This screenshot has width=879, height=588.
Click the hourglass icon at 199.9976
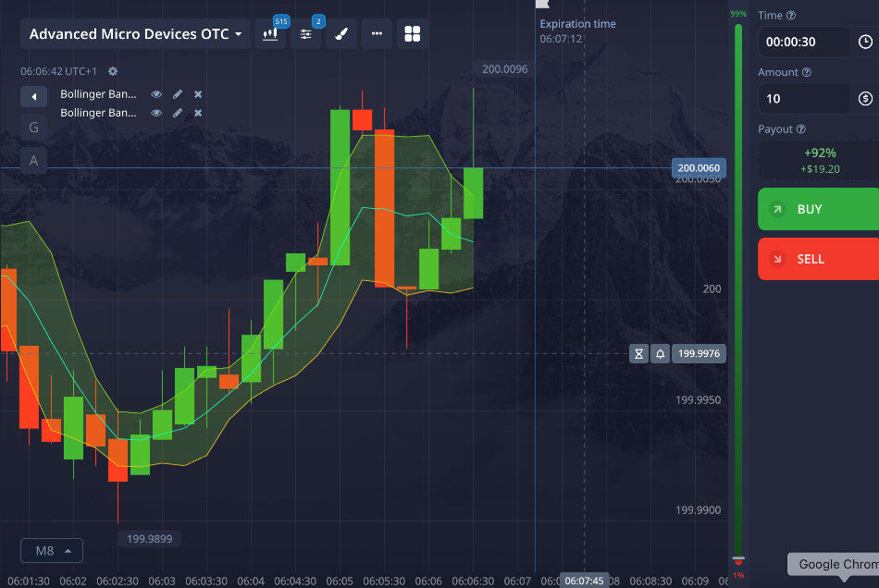[x=638, y=354]
